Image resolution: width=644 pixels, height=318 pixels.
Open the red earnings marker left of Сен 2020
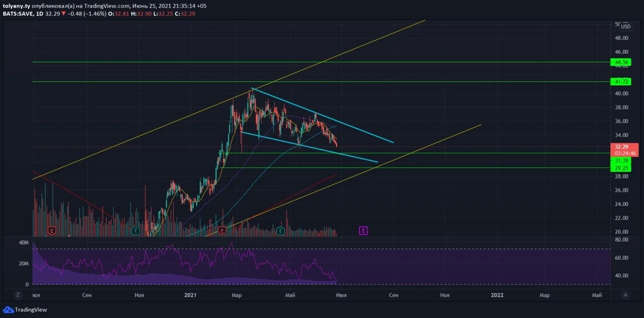click(51, 231)
